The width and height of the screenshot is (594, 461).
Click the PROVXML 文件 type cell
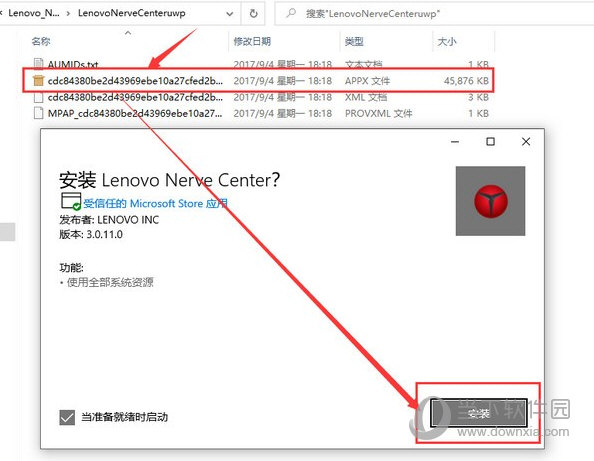378,113
